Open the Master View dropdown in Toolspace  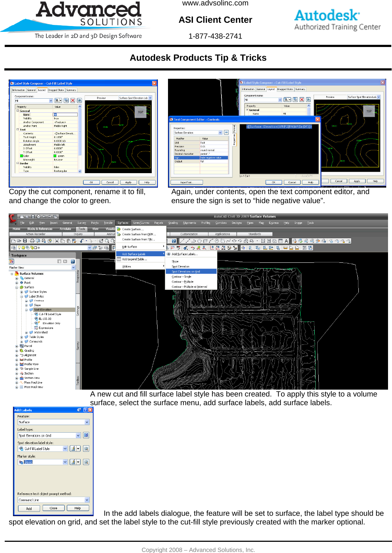(73, 267)
